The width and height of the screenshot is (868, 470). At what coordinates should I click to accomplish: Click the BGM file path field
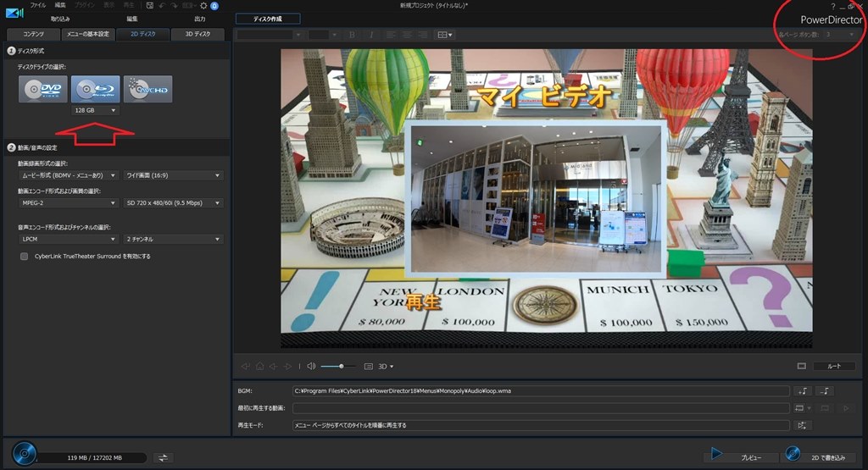click(x=541, y=391)
